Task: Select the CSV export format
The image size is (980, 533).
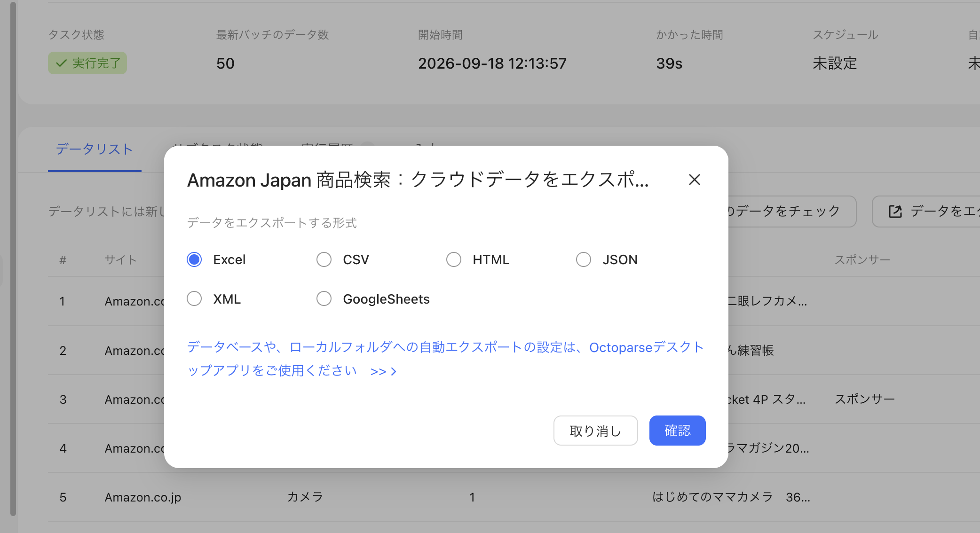Action: (x=324, y=259)
